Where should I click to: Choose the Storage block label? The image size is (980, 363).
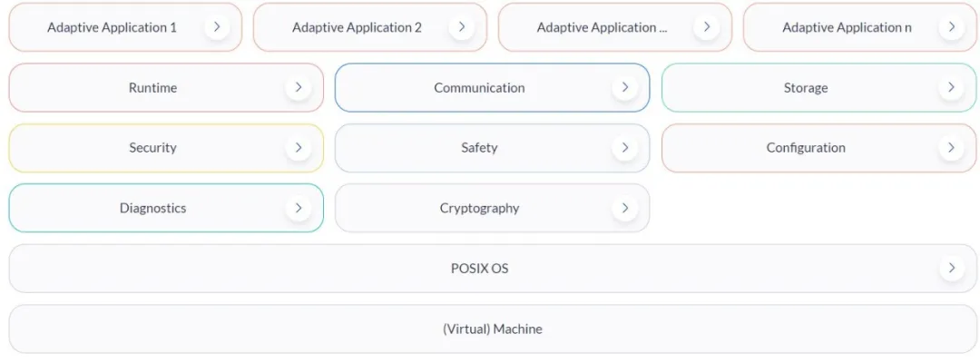pos(806,87)
